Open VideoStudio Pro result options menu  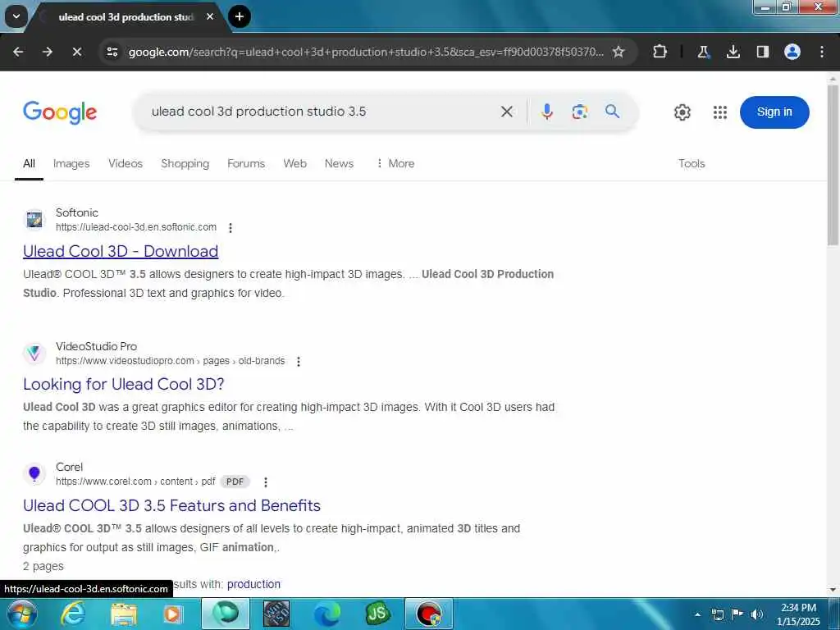(x=299, y=361)
